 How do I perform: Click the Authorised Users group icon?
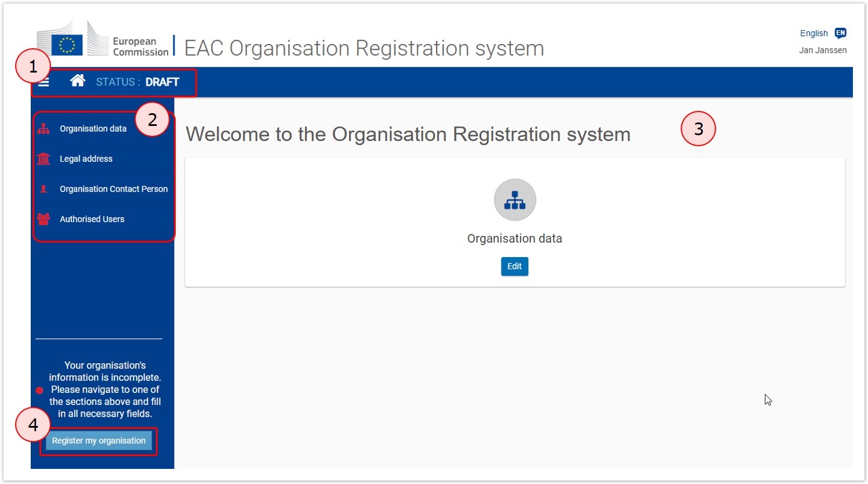point(43,219)
